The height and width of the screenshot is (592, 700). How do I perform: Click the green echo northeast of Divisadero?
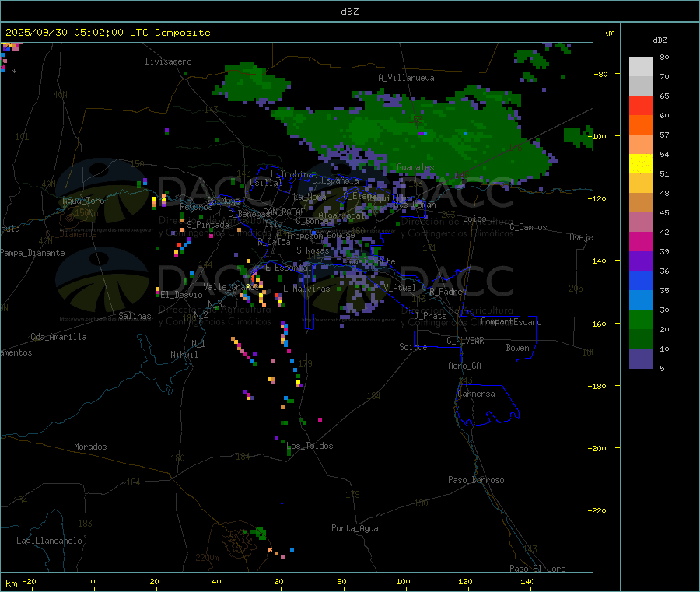click(x=252, y=82)
